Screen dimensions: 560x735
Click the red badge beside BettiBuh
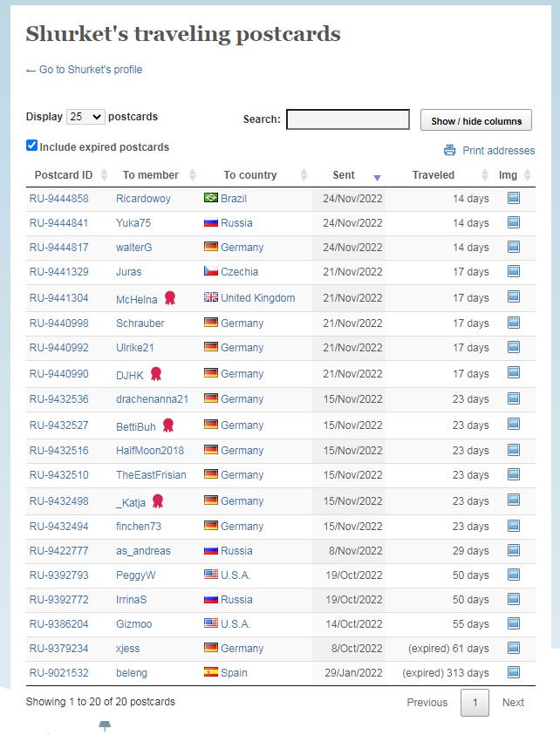(167, 425)
